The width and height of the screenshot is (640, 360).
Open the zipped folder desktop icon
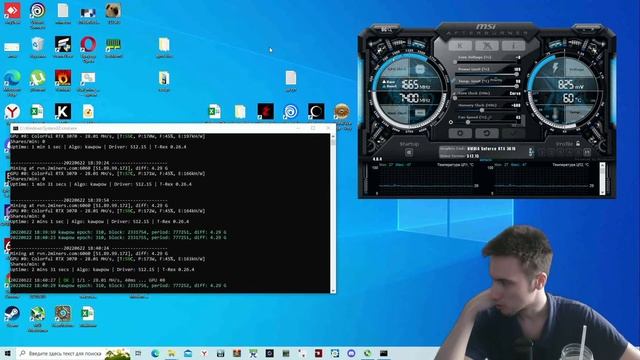[x=164, y=78]
